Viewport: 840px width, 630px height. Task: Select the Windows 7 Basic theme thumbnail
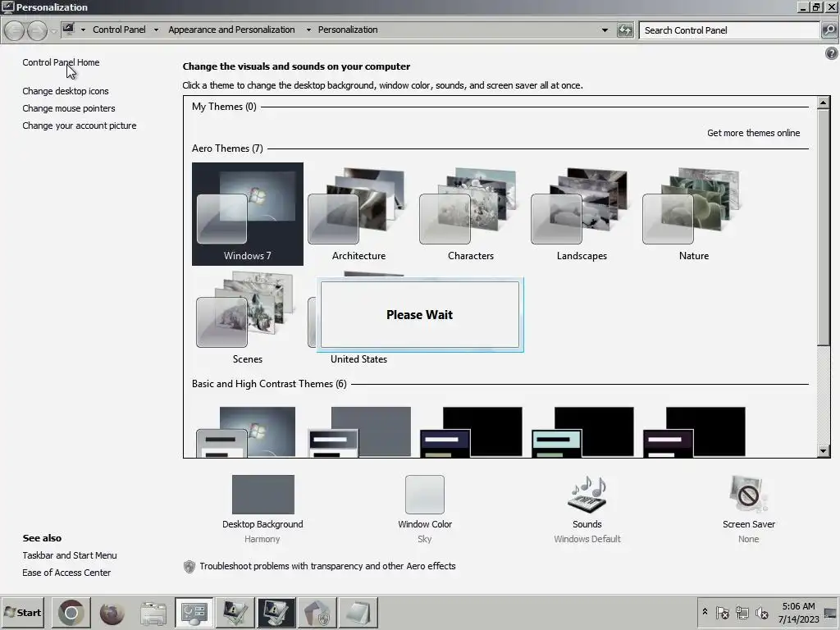click(x=248, y=431)
